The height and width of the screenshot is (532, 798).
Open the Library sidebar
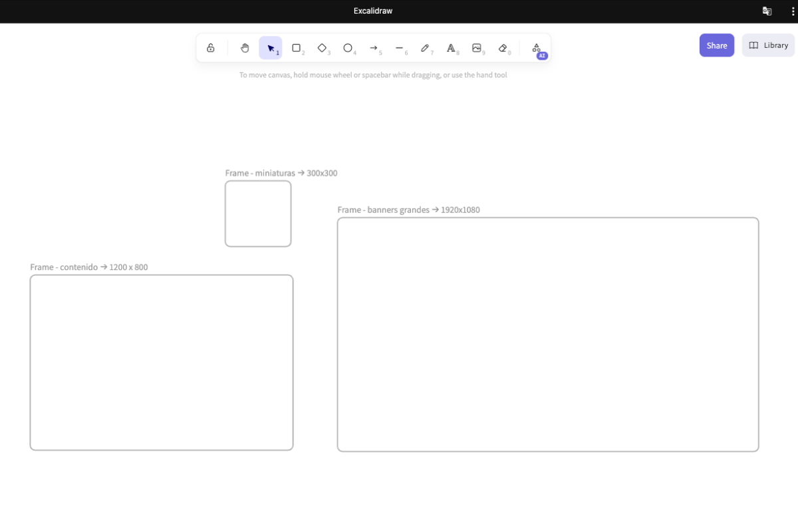tap(768, 45)
